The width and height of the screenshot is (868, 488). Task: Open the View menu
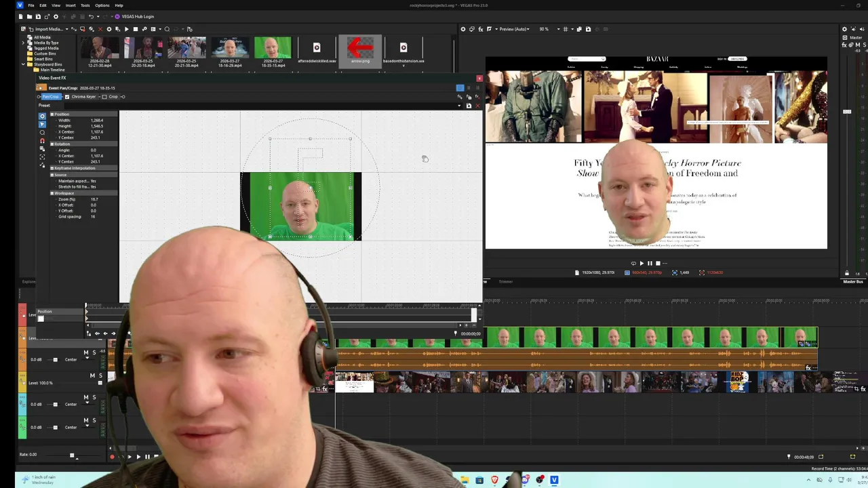(x=56, y=5)
